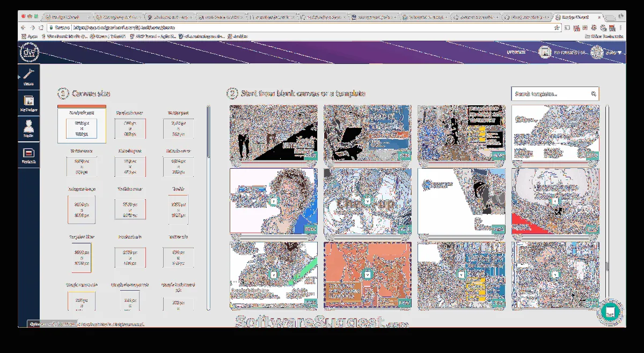Click the browser back arrow
Image resolution: width=644 pixels, height=353 pixels.
point(23,27)
